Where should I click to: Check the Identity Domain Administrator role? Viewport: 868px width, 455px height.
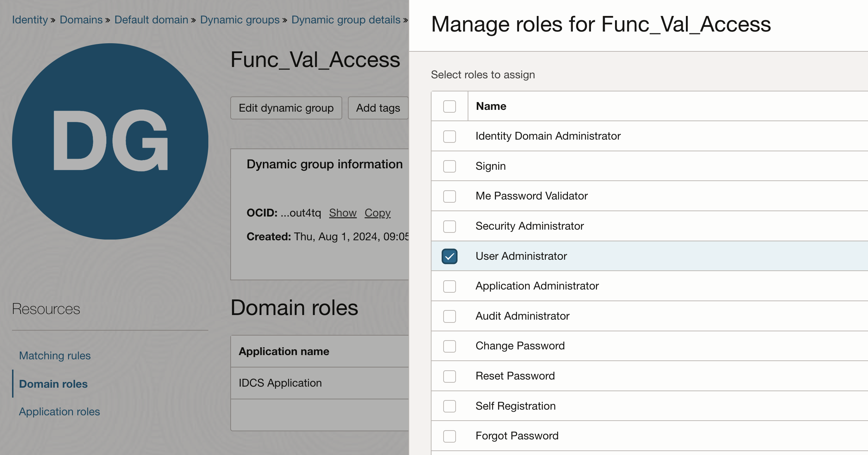click(449, 136)
